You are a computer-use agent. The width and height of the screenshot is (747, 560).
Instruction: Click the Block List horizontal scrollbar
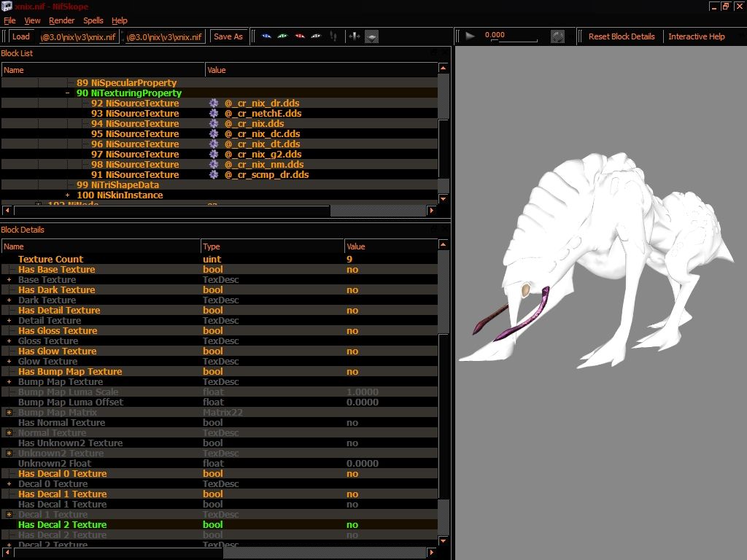(x=219, y=211)
